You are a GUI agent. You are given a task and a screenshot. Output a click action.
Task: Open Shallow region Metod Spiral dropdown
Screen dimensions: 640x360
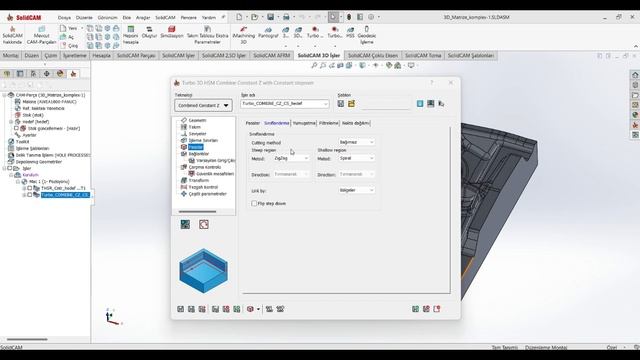[x=356, y=158]
